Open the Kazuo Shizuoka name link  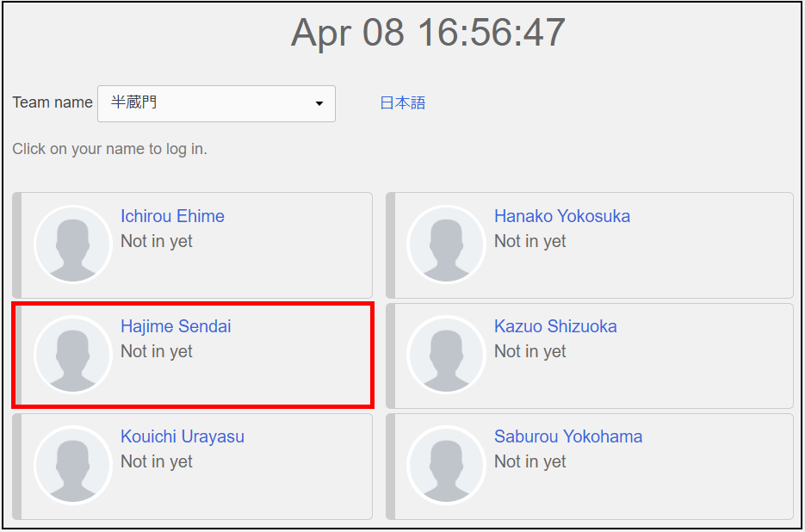(x=555, y=326)
